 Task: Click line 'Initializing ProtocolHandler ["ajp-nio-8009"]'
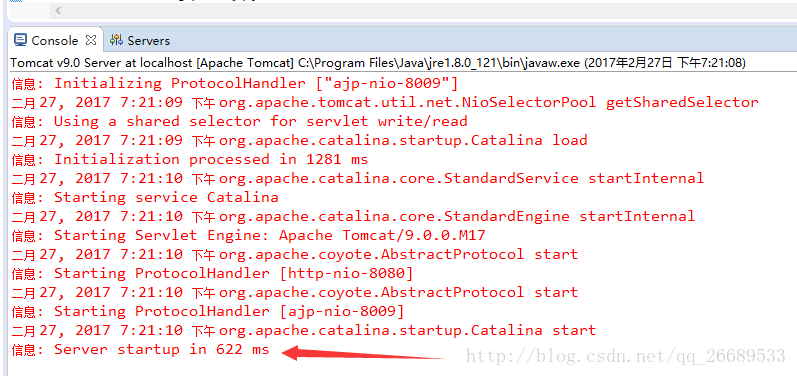(235, 83)
